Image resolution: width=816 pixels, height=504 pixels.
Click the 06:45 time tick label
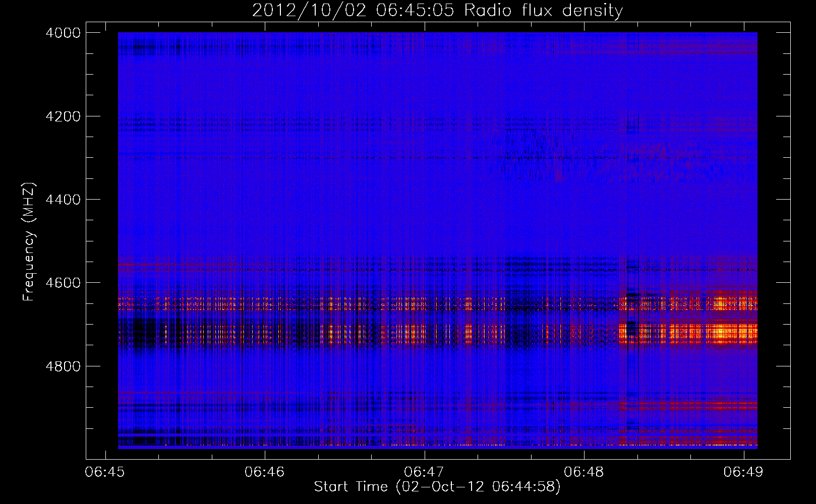pyautogui.click(x=105, y=472)
